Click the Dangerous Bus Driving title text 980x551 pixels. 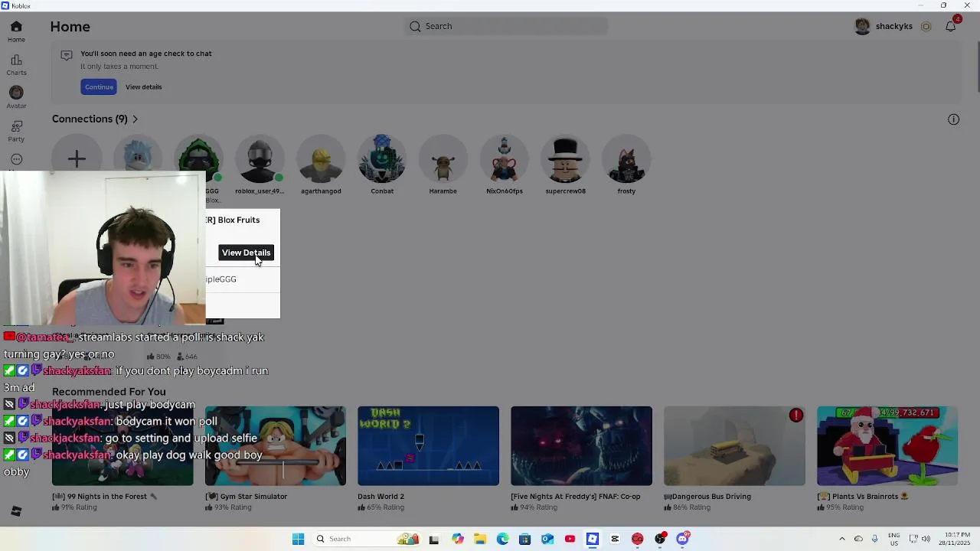click(707, 497)
